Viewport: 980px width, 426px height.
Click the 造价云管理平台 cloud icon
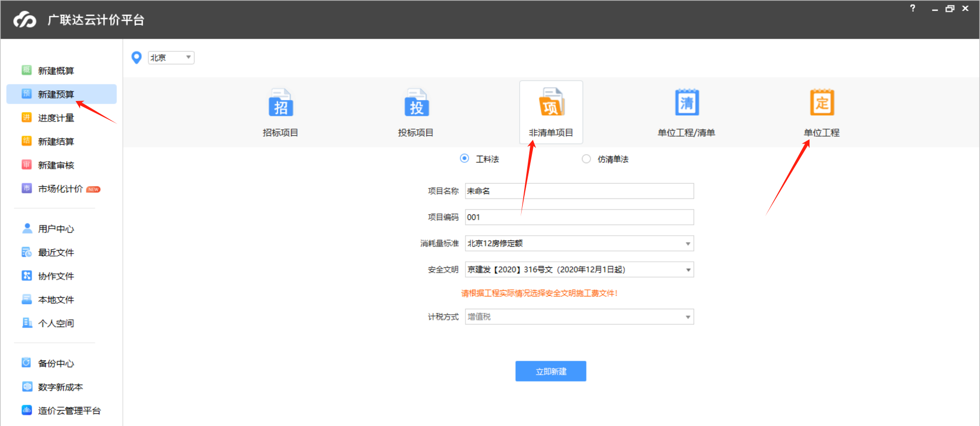[x=27, y=410]
